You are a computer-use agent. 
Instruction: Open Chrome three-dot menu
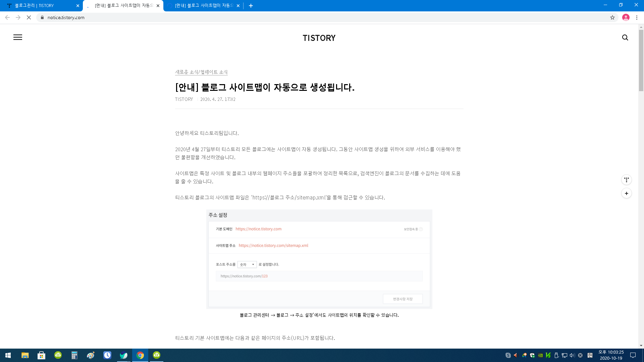[637, 17]
